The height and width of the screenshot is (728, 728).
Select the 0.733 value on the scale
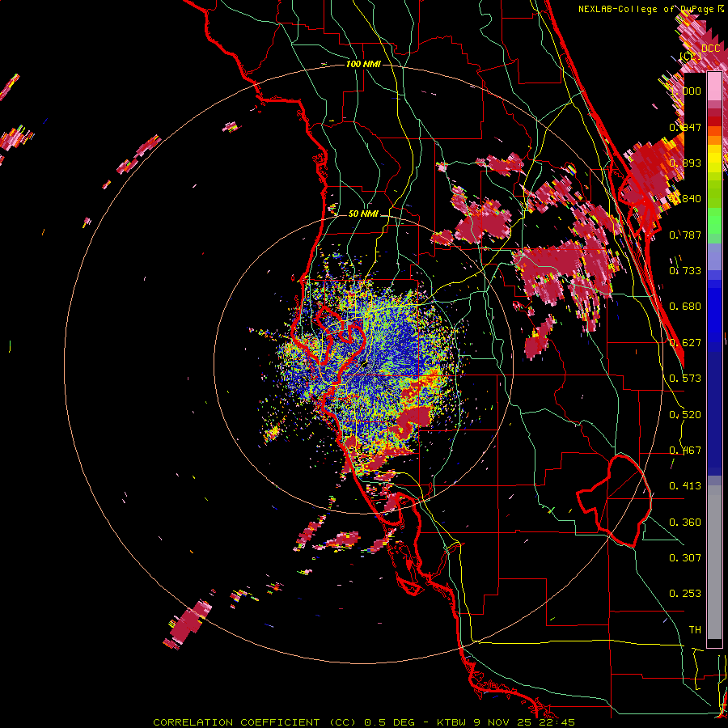pos(685,271)
